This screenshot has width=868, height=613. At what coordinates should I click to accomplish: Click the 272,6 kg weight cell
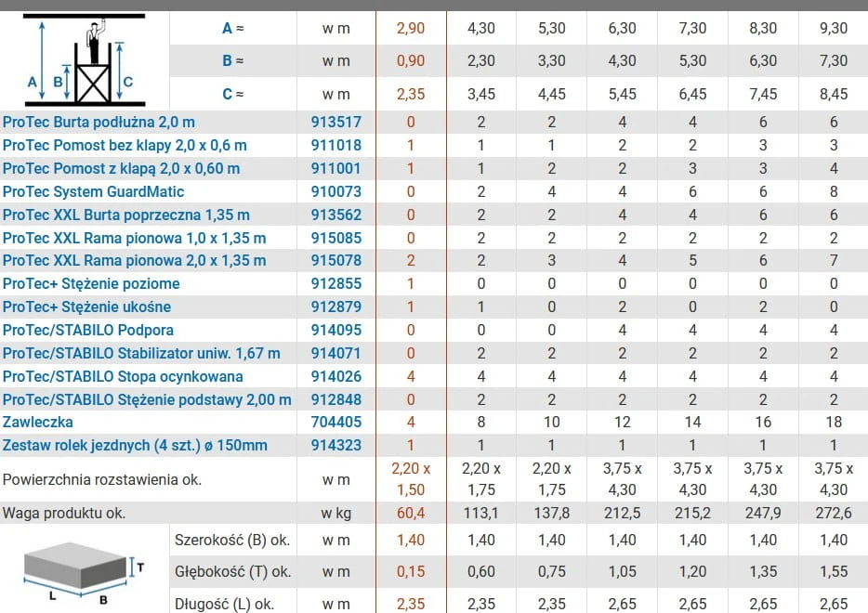click(x=834, y=513)
